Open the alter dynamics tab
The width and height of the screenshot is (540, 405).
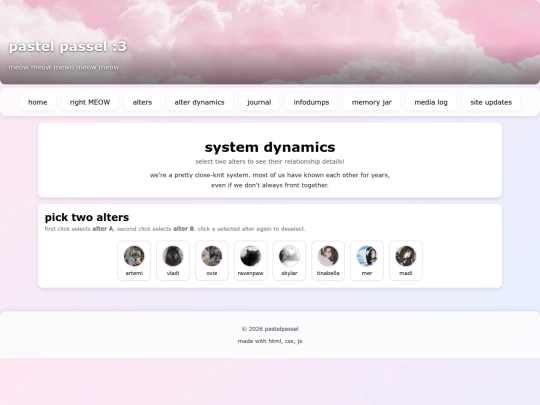199,102
